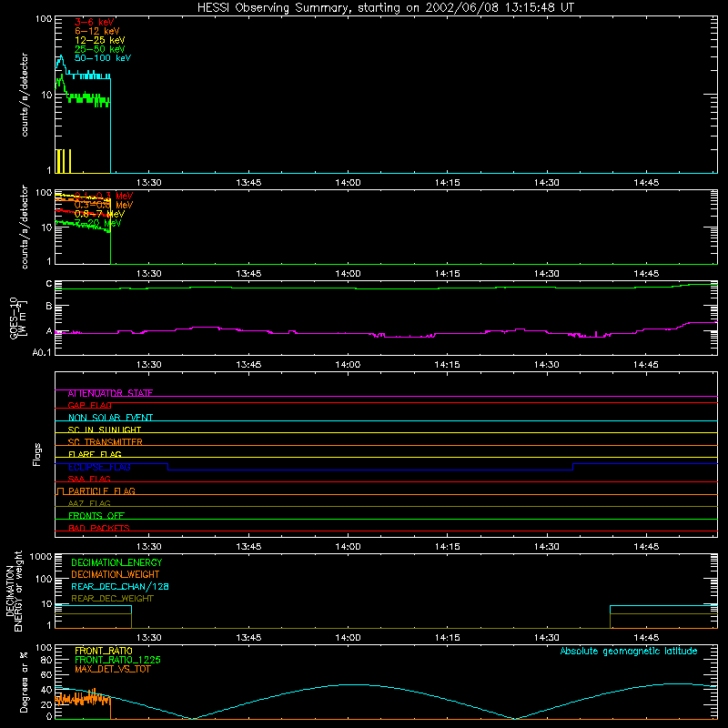
Task: Click the C tick label on GOES axis
Action: 49,284
